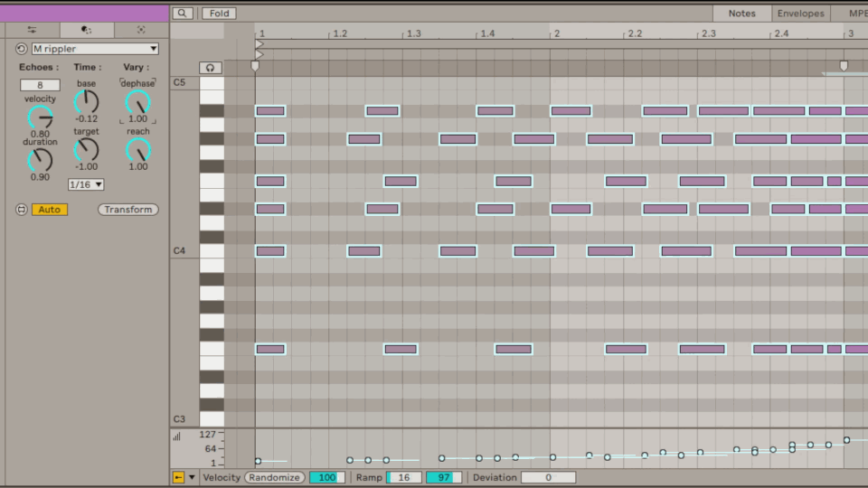Click the dephase knob
Image resolution: width=868 pixels, height=488 pixels.
tap(137, 101)
